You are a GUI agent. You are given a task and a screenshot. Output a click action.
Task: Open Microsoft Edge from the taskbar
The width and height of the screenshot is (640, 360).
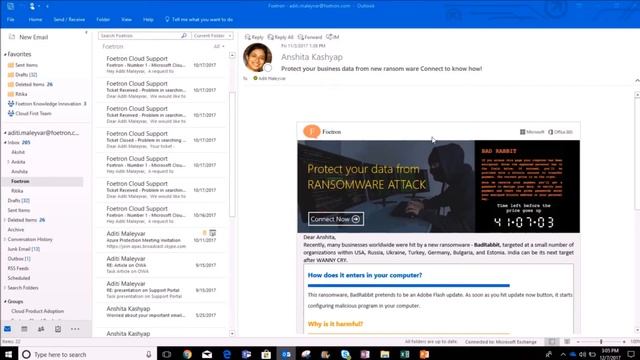(227, 354)
